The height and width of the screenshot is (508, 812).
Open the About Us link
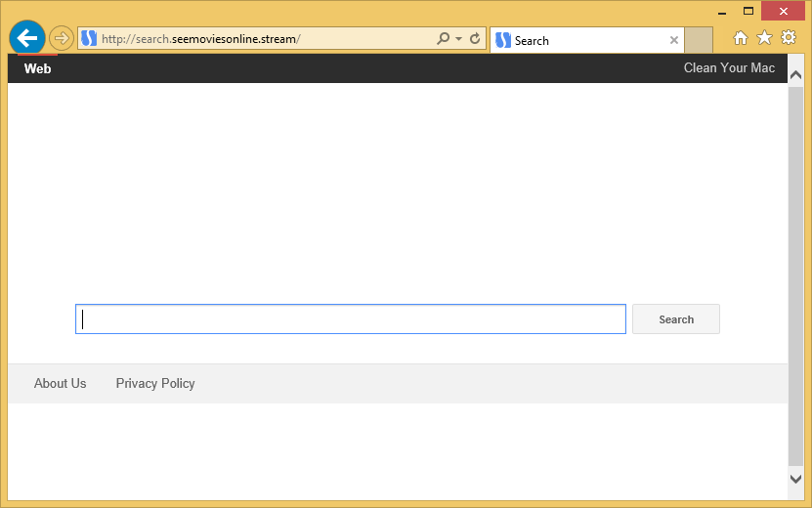[x=60, y=383]
